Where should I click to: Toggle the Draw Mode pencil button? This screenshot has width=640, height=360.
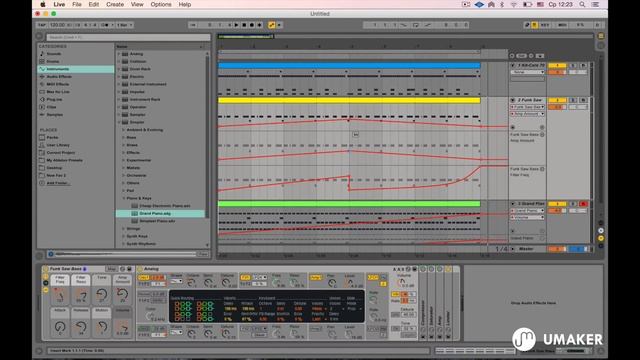click(527, 25)
